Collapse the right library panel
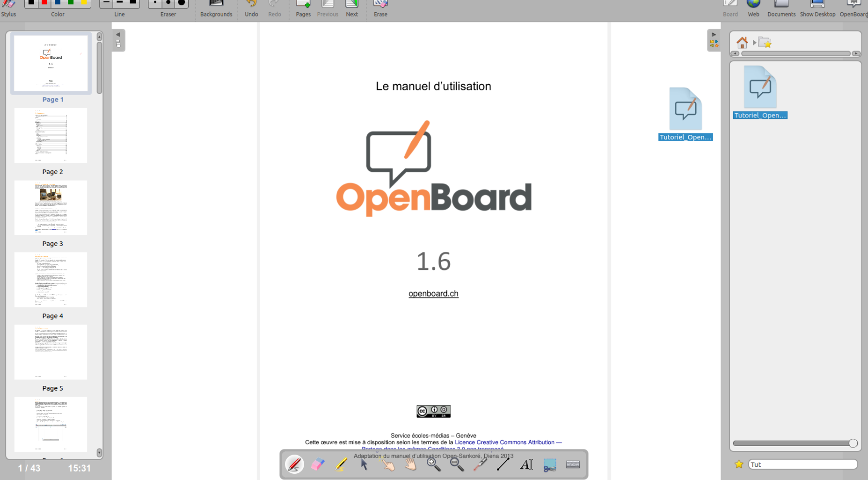The width and height of the screenshot is (868, 480). tap(714, 40)
